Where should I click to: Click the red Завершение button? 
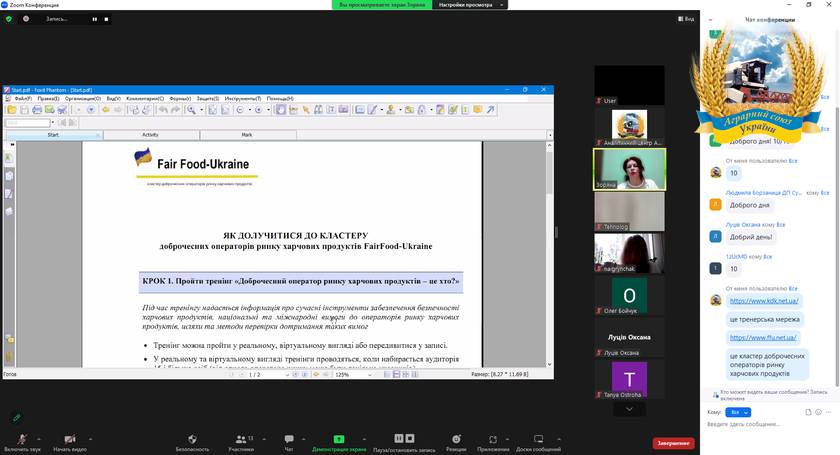click(x=673, y=443)
